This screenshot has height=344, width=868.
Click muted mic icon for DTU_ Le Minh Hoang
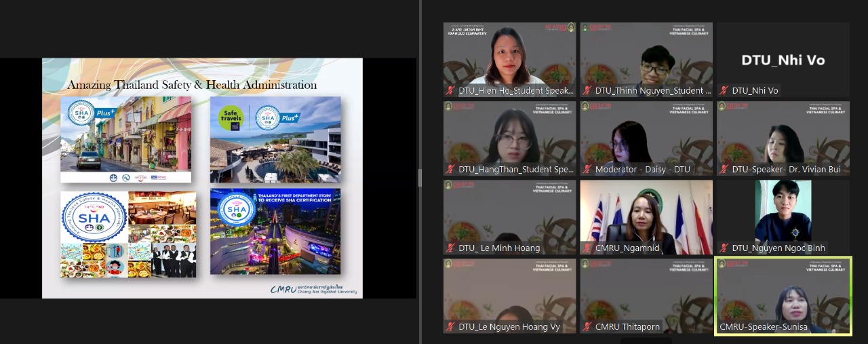[450, 248]
